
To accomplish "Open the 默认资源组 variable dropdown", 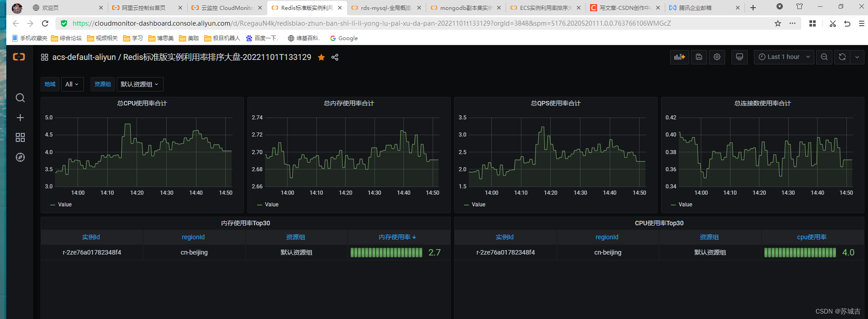I will 140,84.
